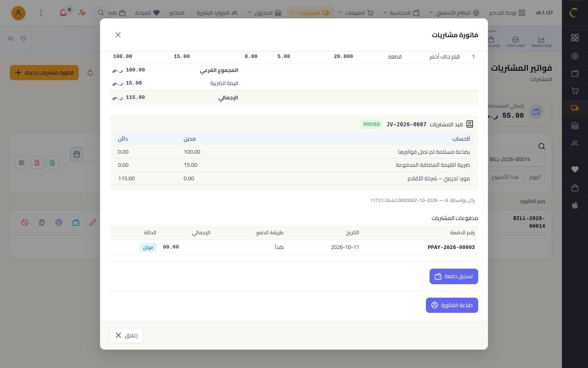Open the three-dot more options menu
Viewport: 588px width, 368px height.
point(41,13)
